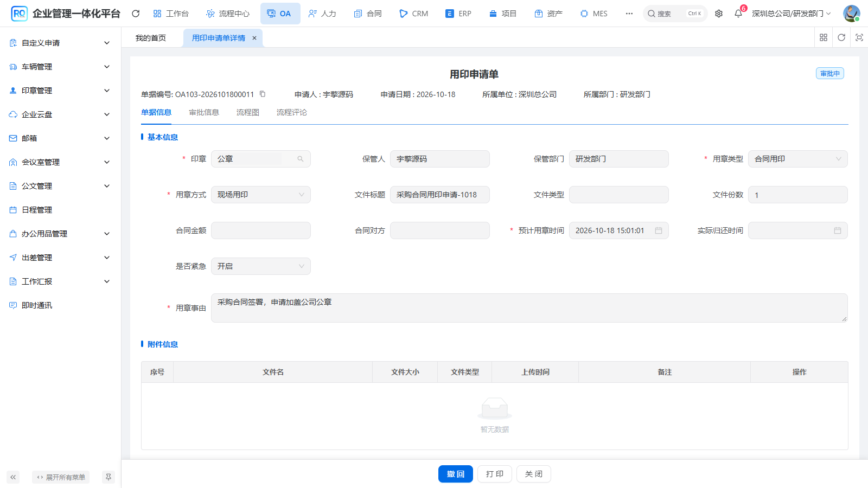Open notifications bell icon

[x=738, y=14]
